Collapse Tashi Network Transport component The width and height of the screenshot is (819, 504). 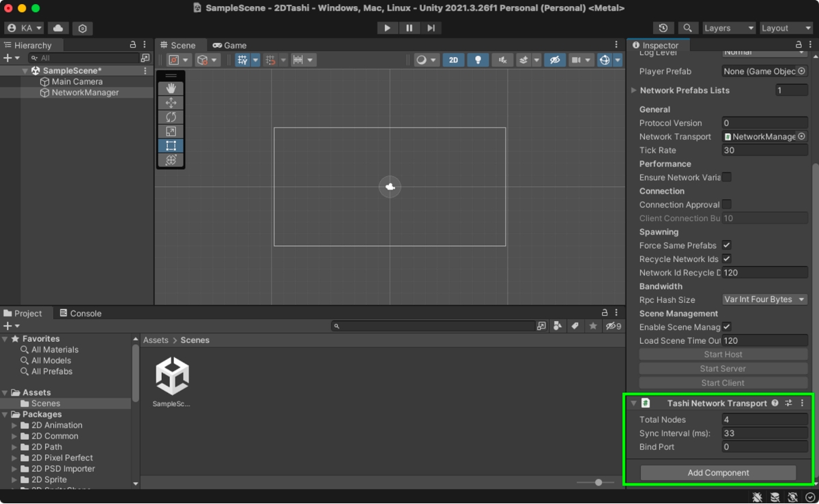click(634, 403)
